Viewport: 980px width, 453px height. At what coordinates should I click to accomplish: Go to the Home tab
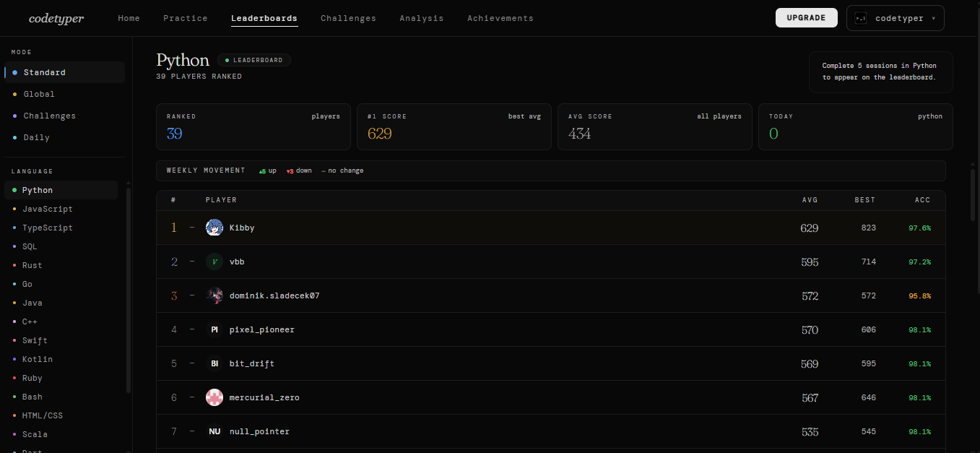pyautogui.click(x=129, y=18)
